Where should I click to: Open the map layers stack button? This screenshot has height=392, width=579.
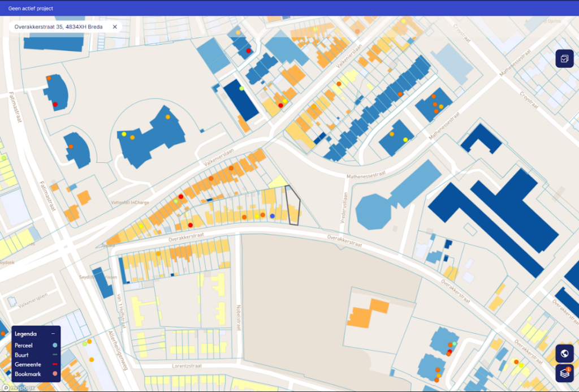[x=564, y=373]
